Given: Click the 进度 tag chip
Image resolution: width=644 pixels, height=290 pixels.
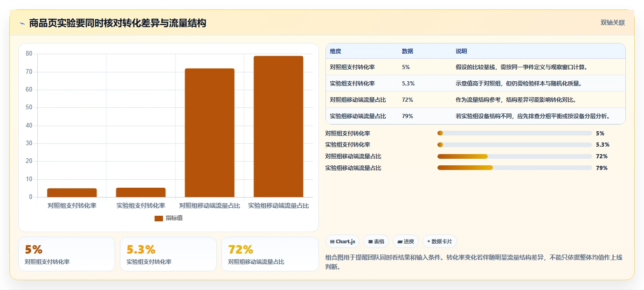Looking at the screenshot, I should 406,241.
